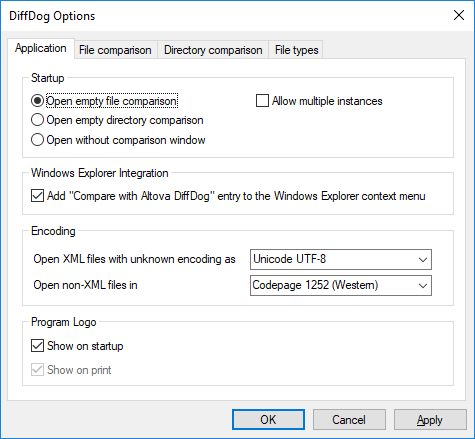Enable Allow multiple instances checkbox

click(262, 101)
